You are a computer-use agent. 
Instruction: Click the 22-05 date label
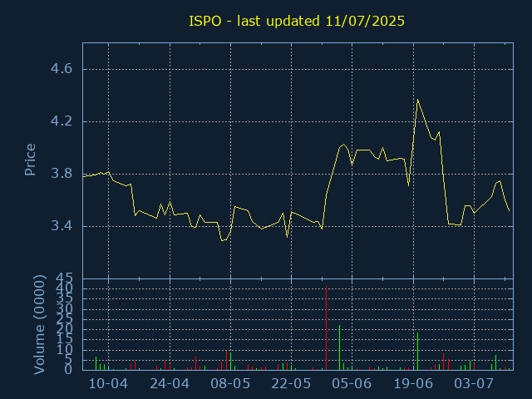291,384
